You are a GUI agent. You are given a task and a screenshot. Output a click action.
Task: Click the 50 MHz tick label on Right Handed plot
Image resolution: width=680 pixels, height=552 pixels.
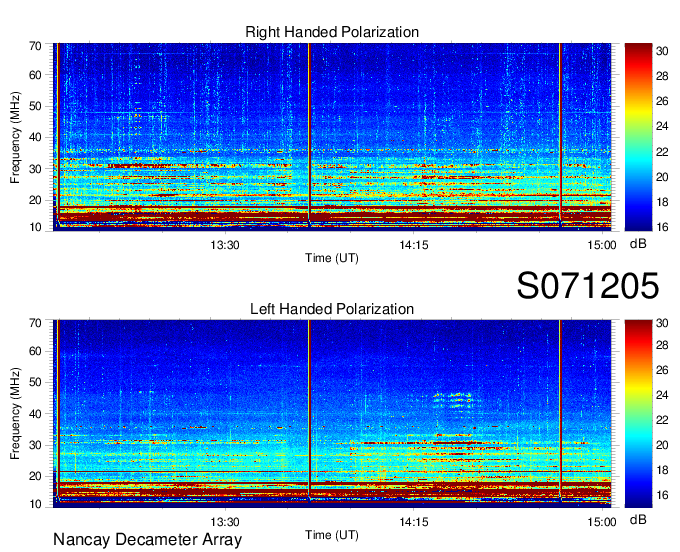tap(35, 106)
